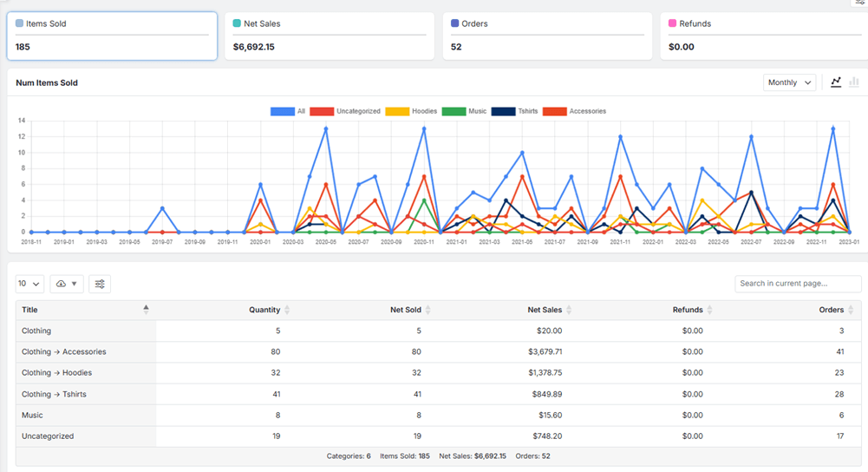Sort table by Quantity column
This screenshot has width=868, height=472.
(287, 311)
